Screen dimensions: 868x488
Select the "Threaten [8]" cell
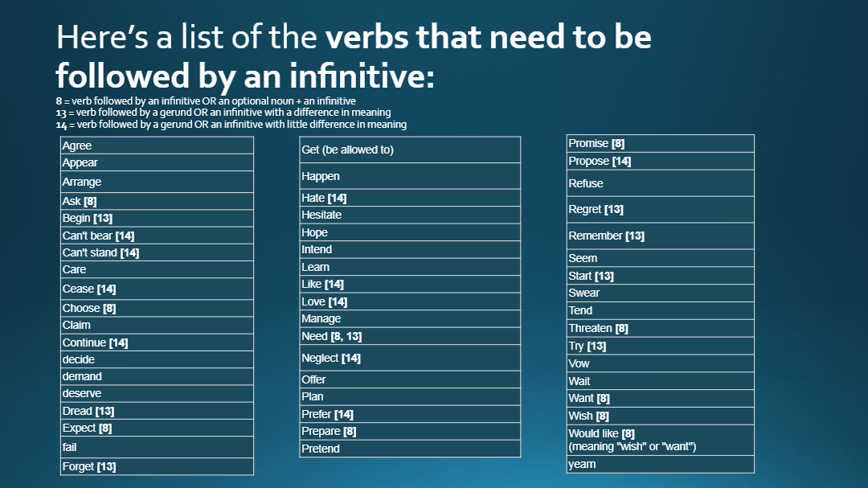660,328
